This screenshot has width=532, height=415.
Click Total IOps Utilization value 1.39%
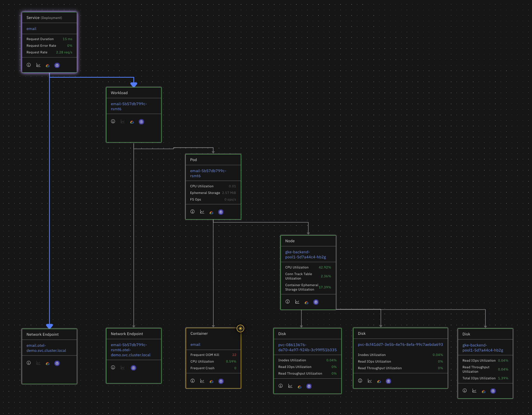point(503,378)
